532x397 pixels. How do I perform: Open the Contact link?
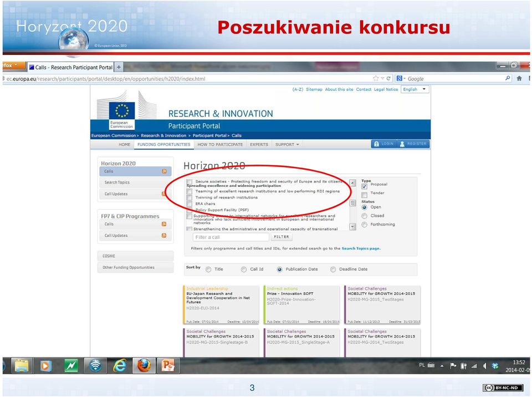(x=364, y=89)
